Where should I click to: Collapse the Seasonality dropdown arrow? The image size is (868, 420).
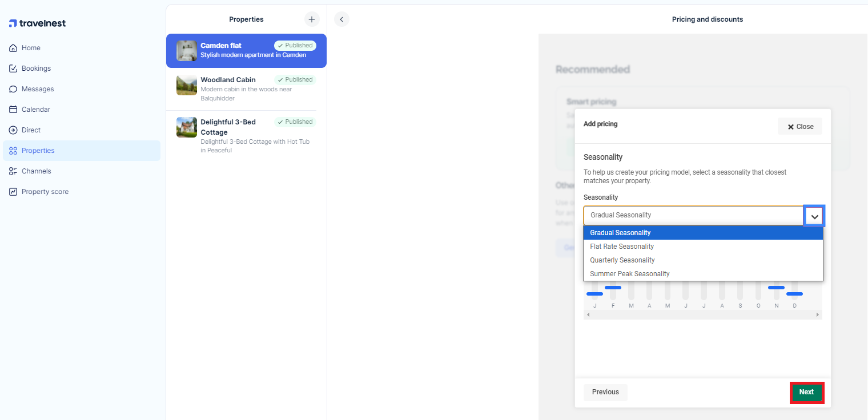pyautogui.click(x=814, y=216)
